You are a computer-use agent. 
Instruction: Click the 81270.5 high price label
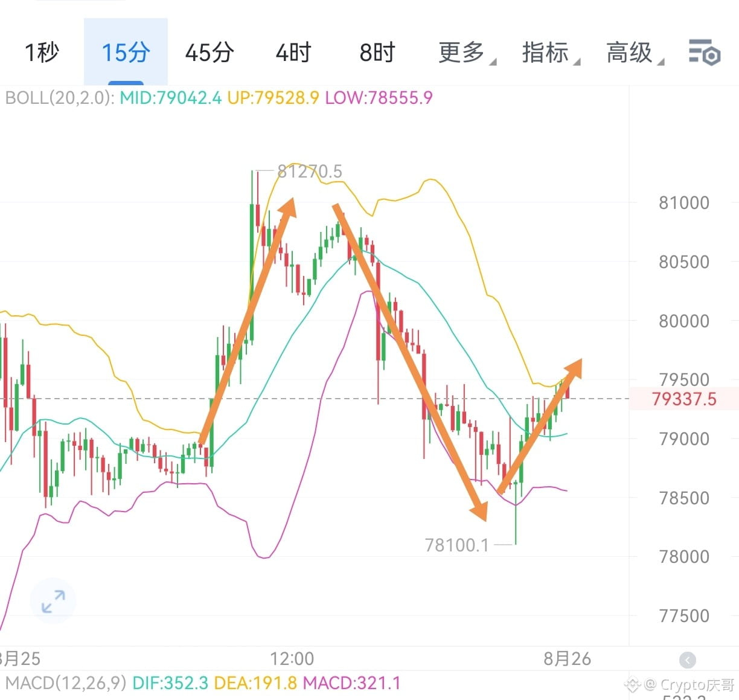310,172
